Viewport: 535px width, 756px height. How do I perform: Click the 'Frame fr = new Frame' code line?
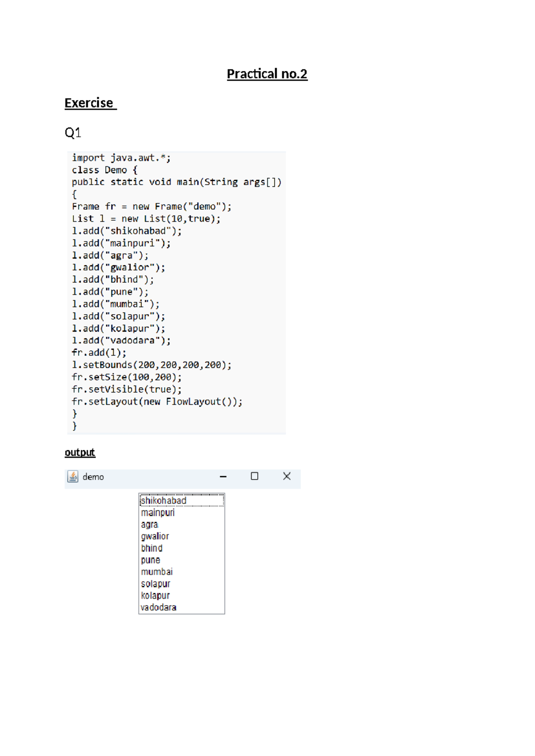click(152, 206)
